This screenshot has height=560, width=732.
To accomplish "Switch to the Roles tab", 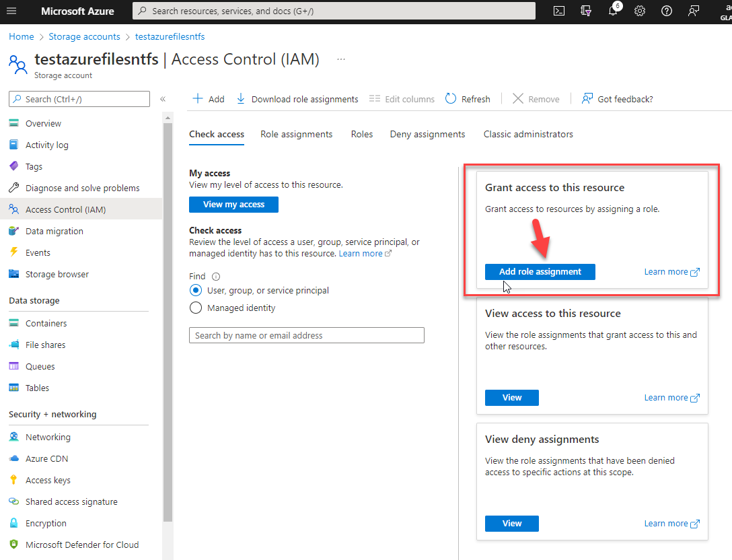I will [x=362, y=135].
